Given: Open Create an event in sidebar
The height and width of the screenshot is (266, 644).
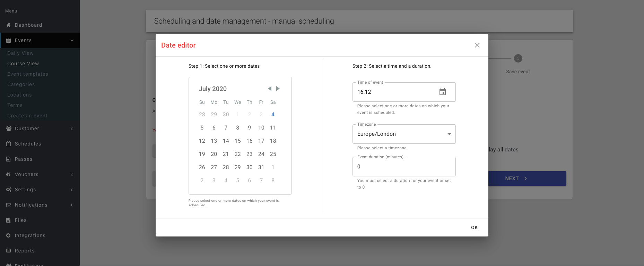Looking at the screenshot, I should [27, 116].
